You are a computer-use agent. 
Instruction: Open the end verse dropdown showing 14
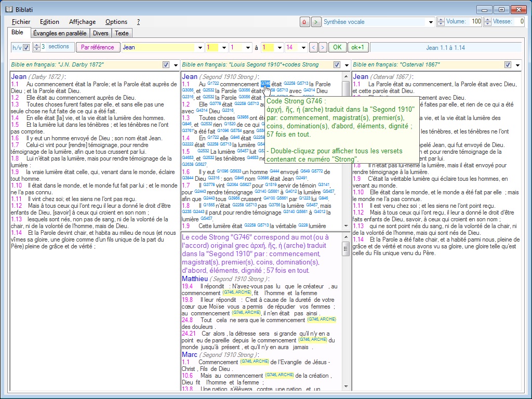303,47
